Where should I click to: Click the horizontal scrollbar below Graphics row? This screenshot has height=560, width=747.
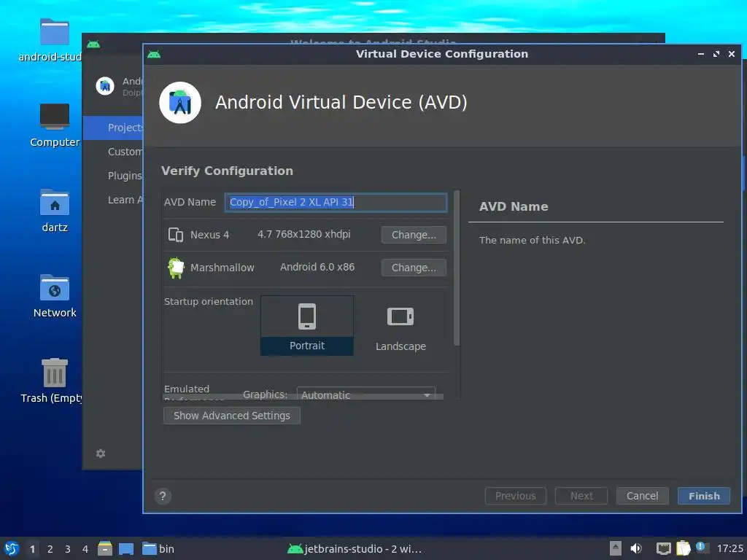(x=303, y=397)
